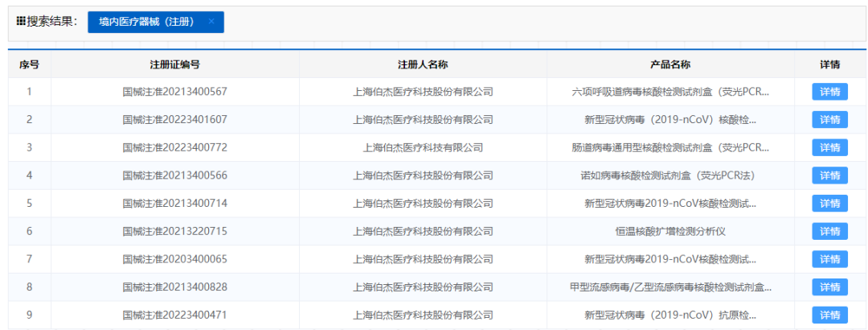Click the 注册人名称 column header
Screen dimensions: 868x330
click(423, 64)
